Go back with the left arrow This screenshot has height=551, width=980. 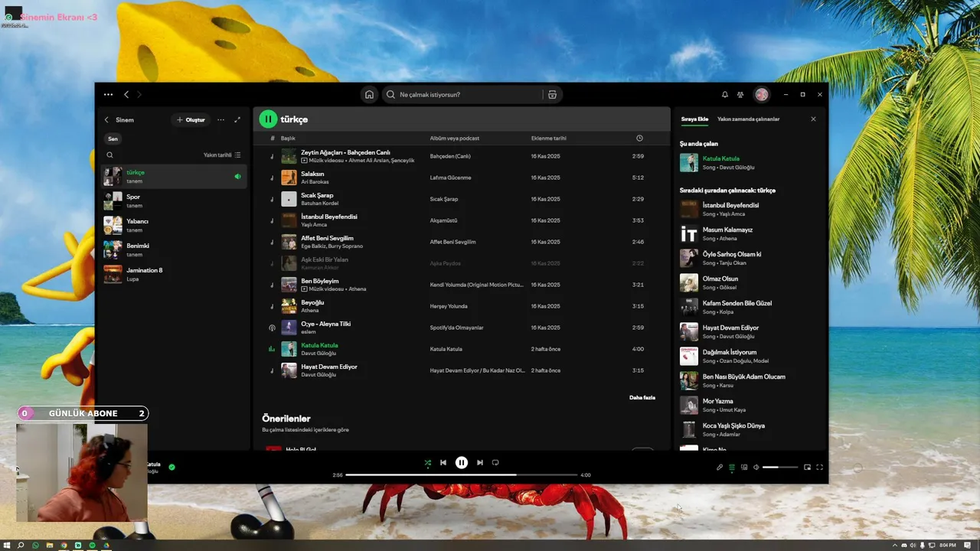pyautogui.click(x=126, y=95)
